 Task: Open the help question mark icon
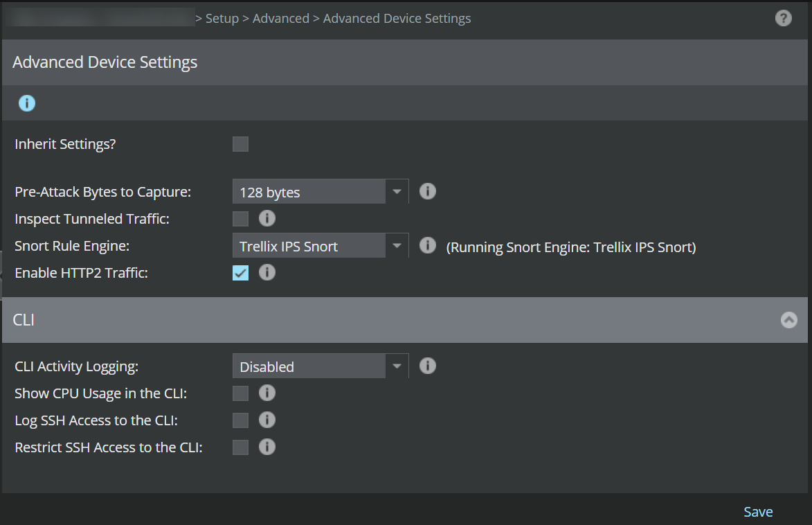[x=783, y=18]
